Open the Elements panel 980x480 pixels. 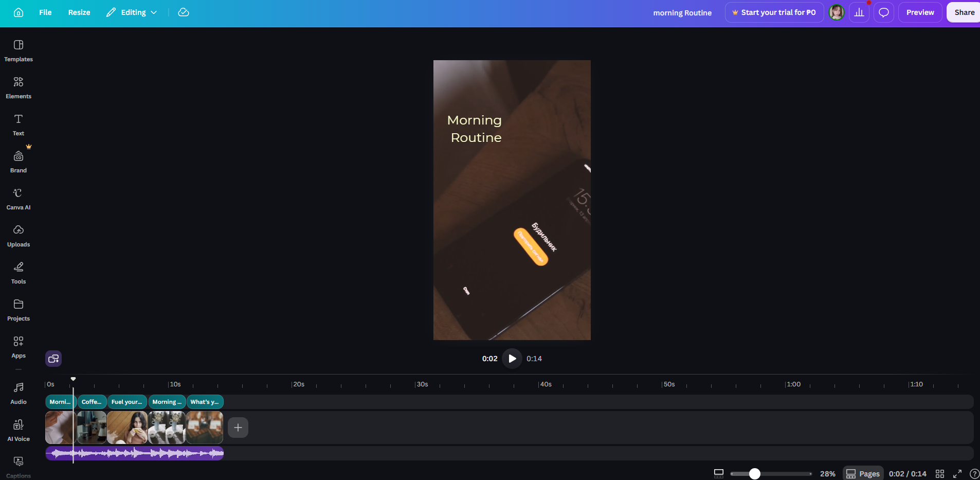click(x=19, y=88)
